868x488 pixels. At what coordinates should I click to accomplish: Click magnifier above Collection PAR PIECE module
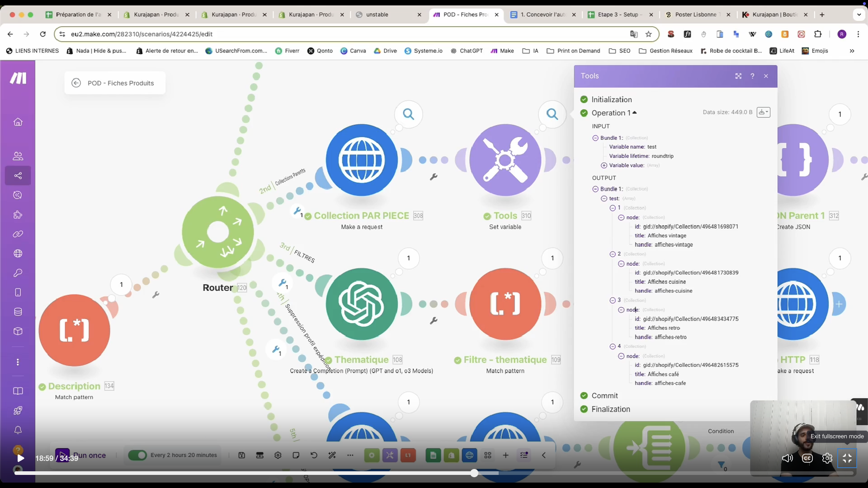point(408,114)
